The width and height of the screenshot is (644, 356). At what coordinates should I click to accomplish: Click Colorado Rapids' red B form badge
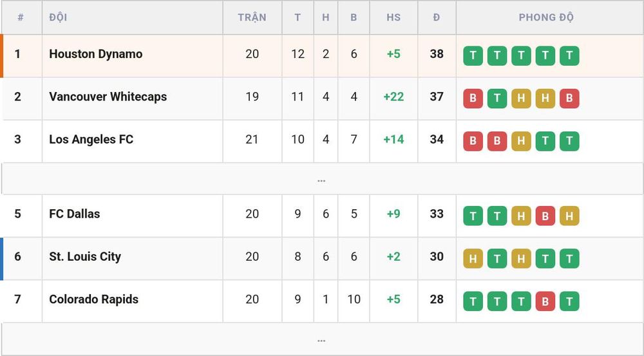545,301
